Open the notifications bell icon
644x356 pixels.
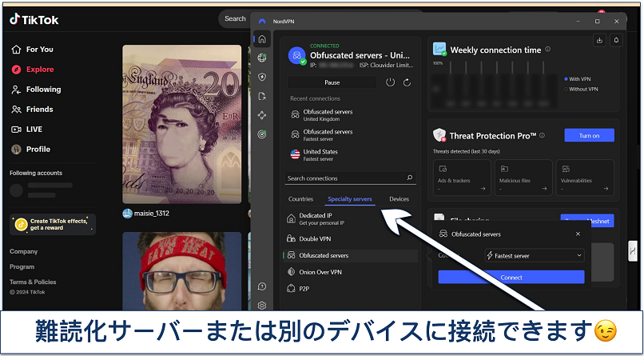click(x=615, y=40)
